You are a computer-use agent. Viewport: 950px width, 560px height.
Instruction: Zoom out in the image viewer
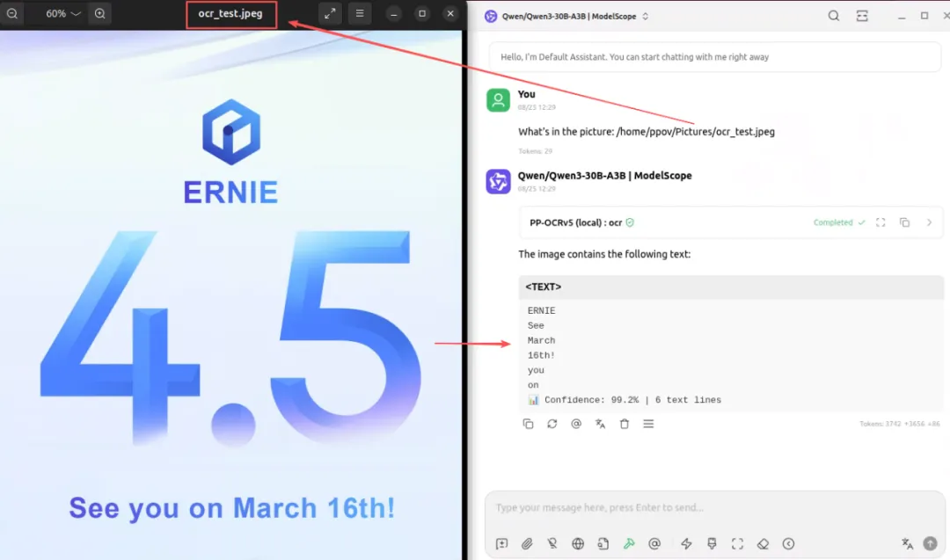point(12,13)
